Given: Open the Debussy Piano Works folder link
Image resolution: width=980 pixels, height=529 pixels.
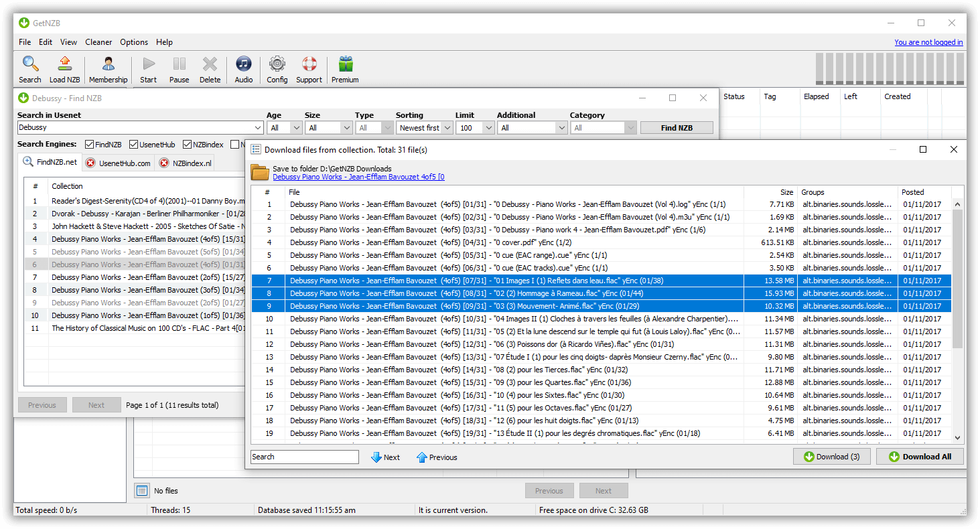Looking at the screenshot, I should pos(358,177).
